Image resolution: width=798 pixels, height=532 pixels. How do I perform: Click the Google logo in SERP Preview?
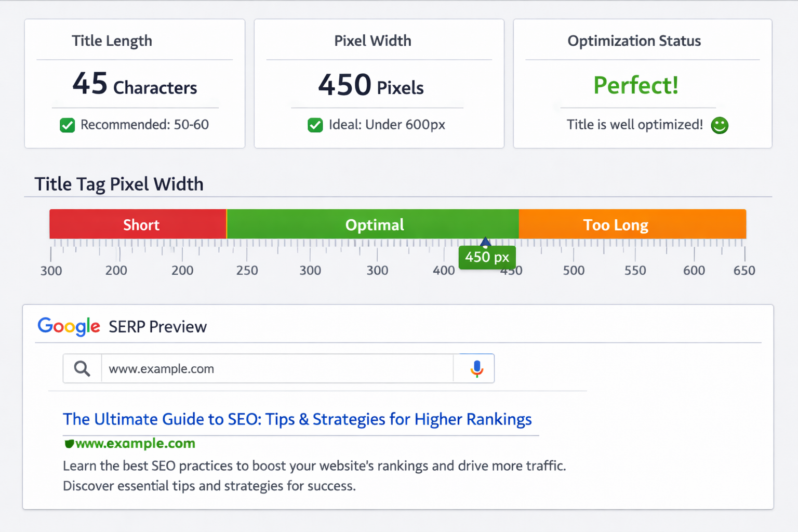69,326
